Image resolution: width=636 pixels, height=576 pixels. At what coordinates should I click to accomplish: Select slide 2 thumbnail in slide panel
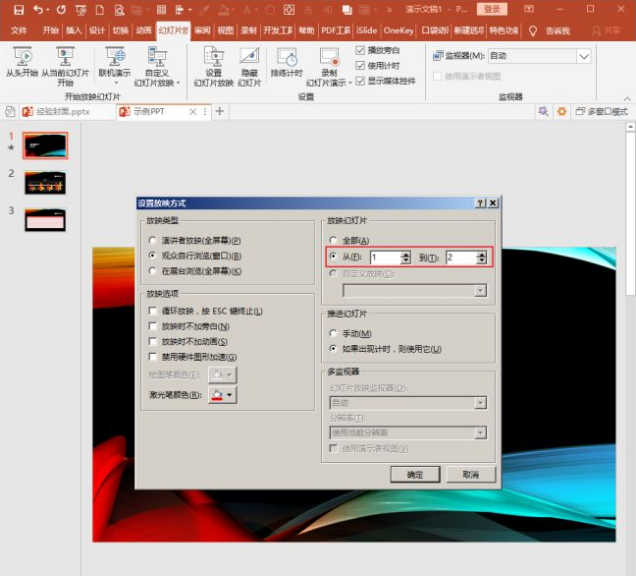pos(46,182)
